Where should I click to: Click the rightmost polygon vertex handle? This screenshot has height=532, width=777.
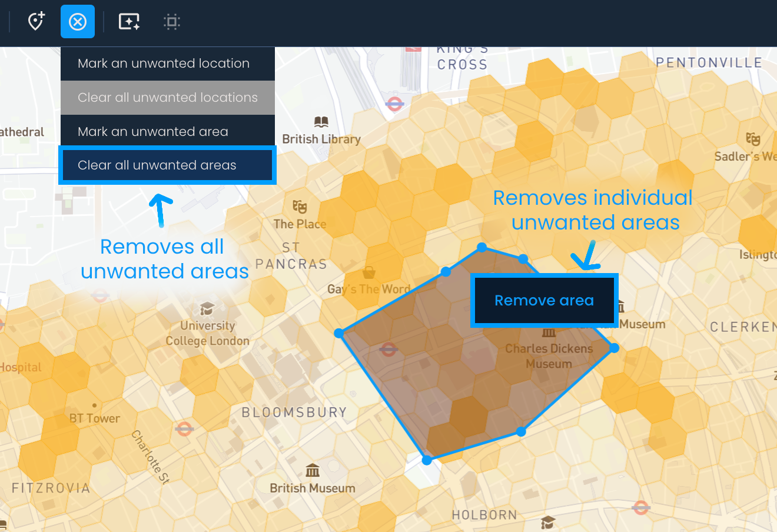coord(614,348)
